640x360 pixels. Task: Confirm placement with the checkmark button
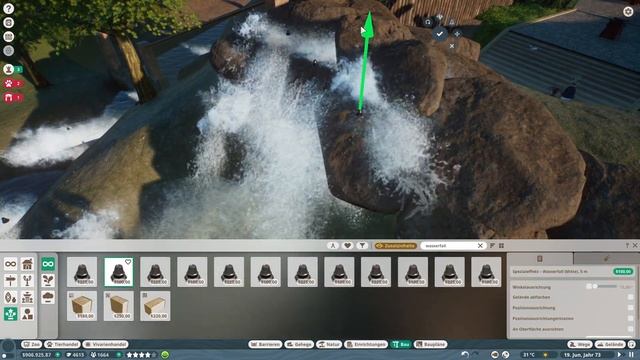pyautogui.click(x=440, y=34)
